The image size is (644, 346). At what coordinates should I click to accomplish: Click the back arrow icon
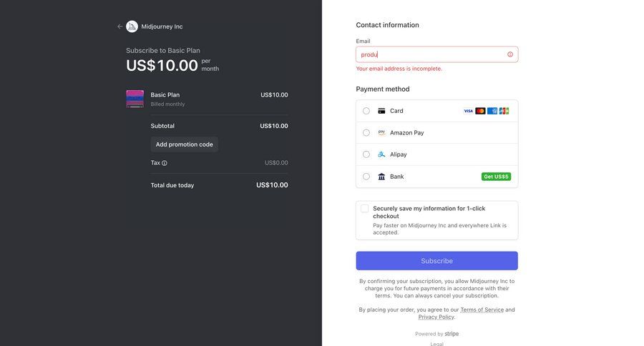[120, 26]
